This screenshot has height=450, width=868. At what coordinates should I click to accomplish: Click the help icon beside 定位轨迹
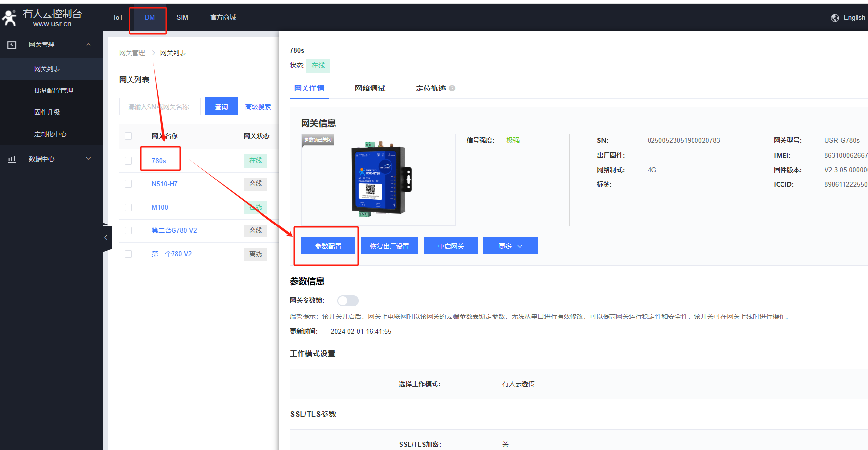pos(452,89)
